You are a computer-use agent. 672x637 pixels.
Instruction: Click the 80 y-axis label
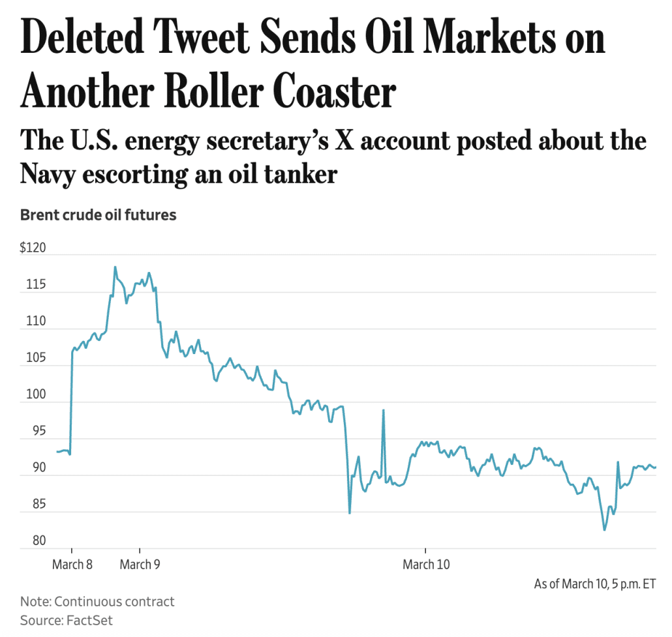pos(32,541)
